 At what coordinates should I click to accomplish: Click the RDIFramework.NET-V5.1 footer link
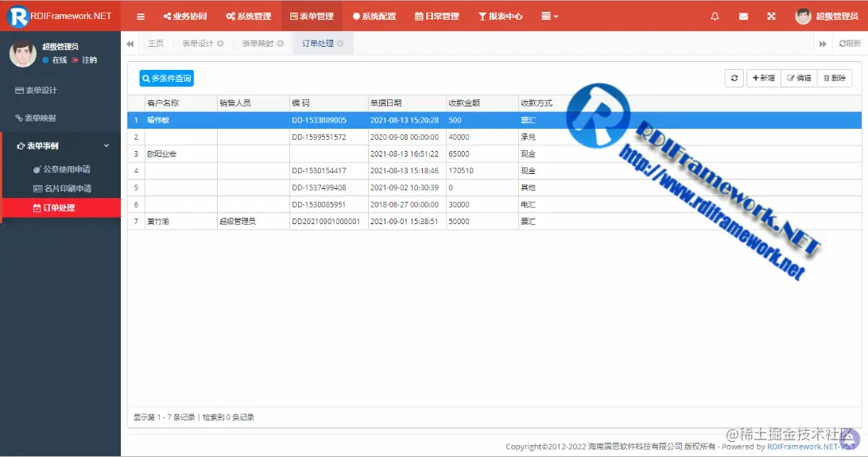coord(811,447)
